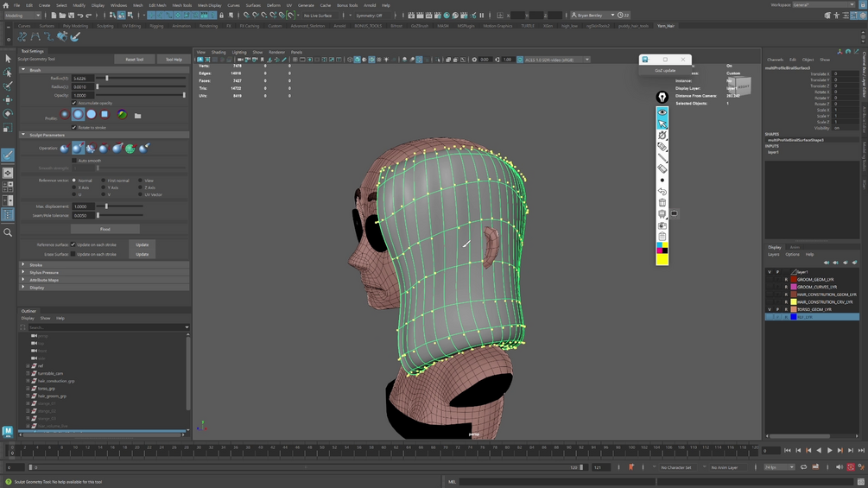
Task: Click the active Sculpt Geometry tool icon
Action: 8,155
